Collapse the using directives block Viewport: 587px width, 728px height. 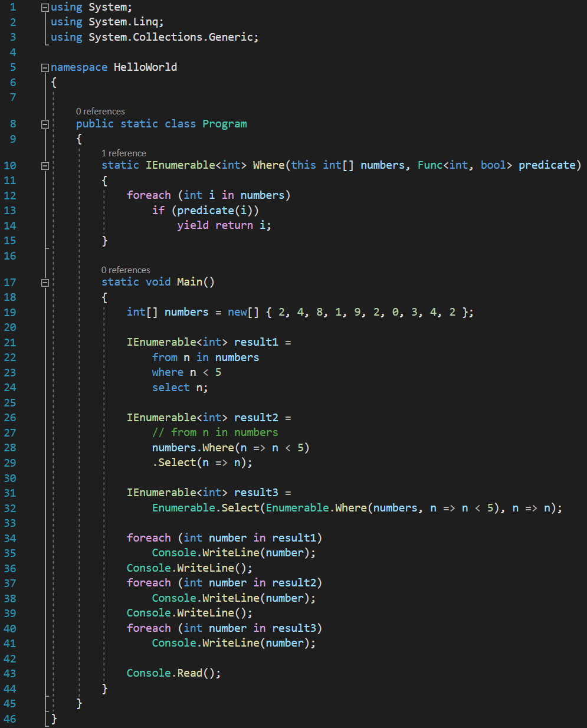click(45, 8)
